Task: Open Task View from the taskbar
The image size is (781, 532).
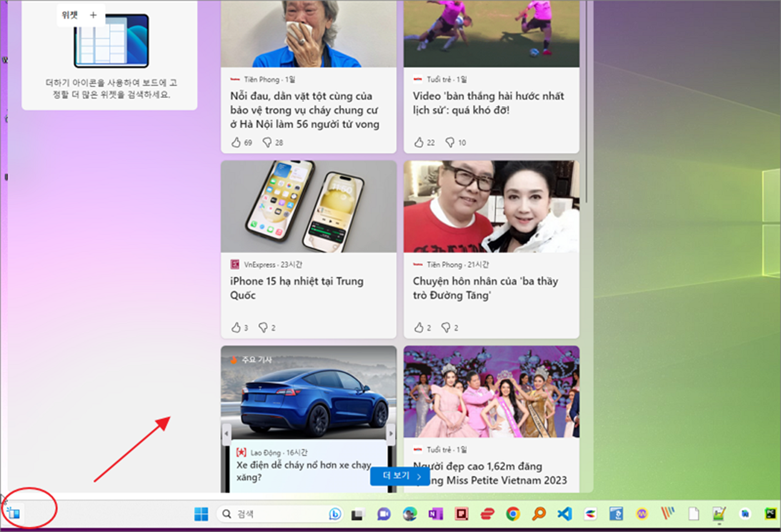Action: coord(357,515)
